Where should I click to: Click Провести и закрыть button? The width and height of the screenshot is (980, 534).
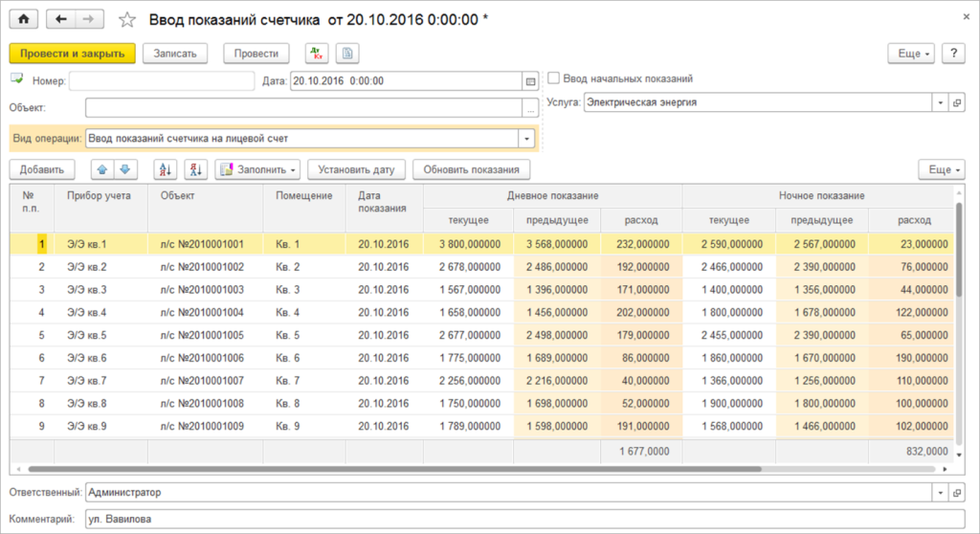click(73, 54)
